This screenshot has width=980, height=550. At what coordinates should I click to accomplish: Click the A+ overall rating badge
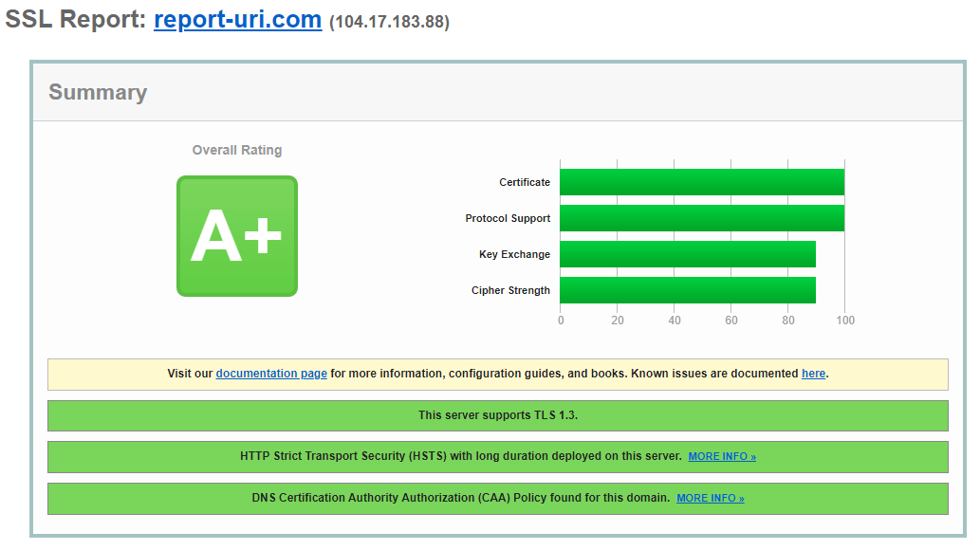coord(237,236)
